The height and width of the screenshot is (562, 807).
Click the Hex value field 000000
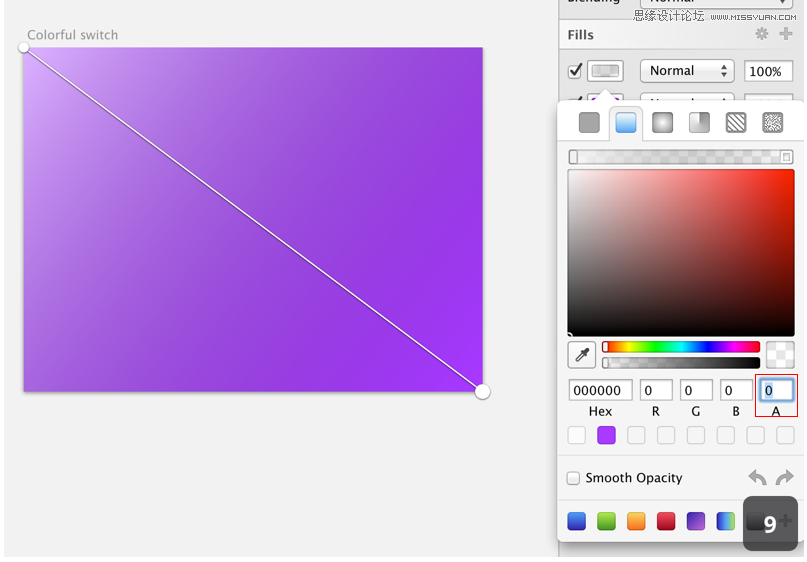pyautogui.click(x=600, y=390)
